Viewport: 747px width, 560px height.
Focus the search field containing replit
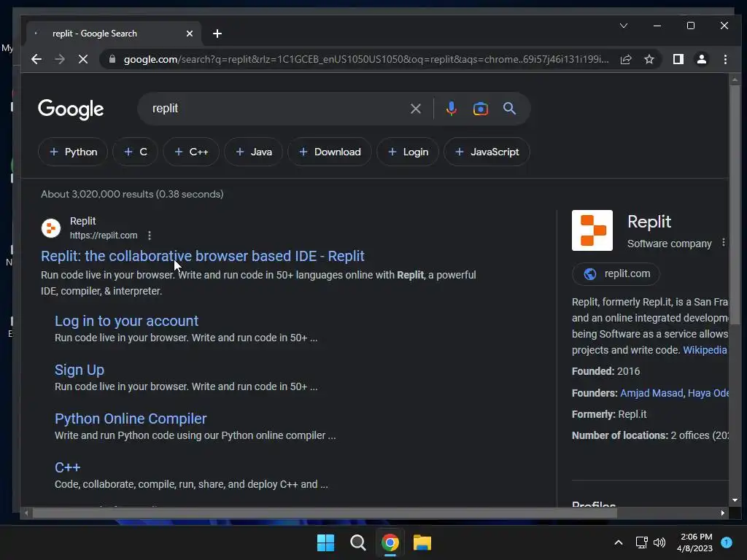(x=276, y=109)
